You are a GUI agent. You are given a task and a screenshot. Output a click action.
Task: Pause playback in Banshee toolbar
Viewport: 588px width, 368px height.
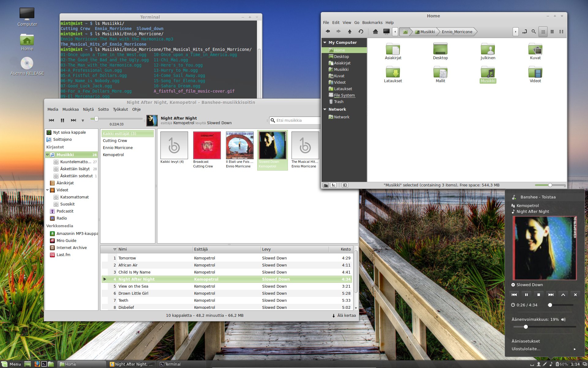[62, 120]
